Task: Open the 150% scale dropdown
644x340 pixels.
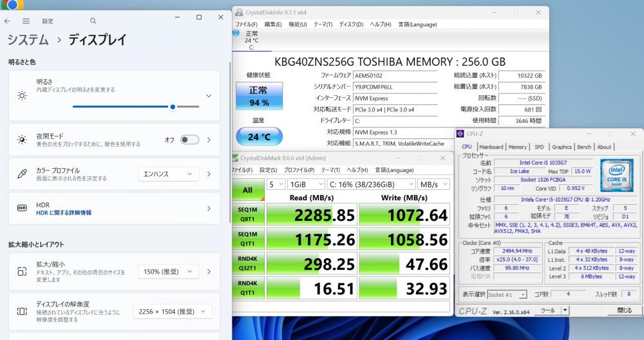Action: point(168,272)
